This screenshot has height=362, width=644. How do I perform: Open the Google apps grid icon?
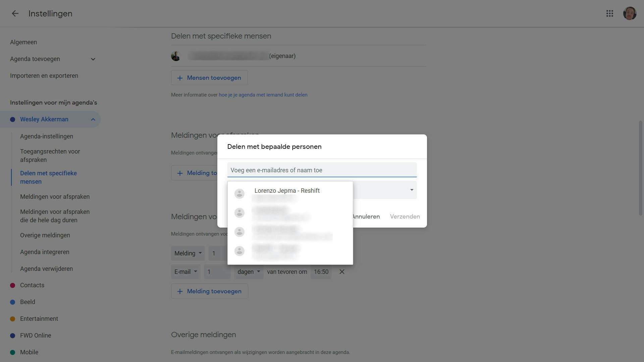[609, 13]
